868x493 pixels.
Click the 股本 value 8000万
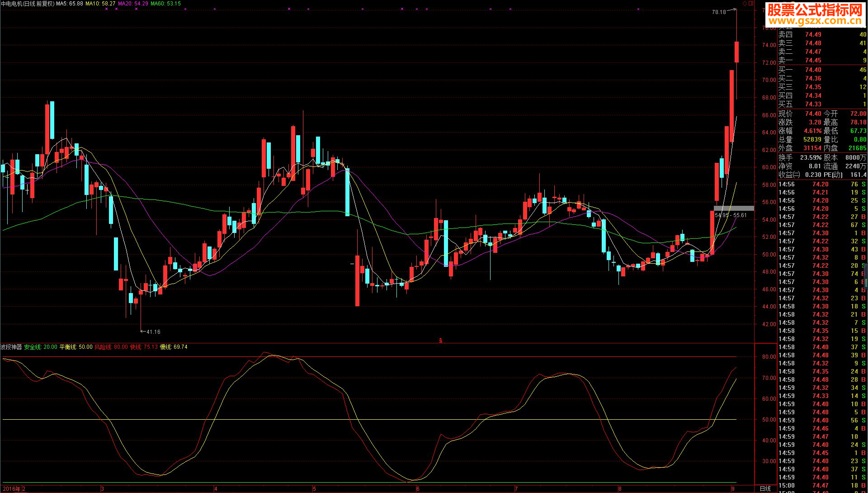pyautogui.click(x=856, y=157)
